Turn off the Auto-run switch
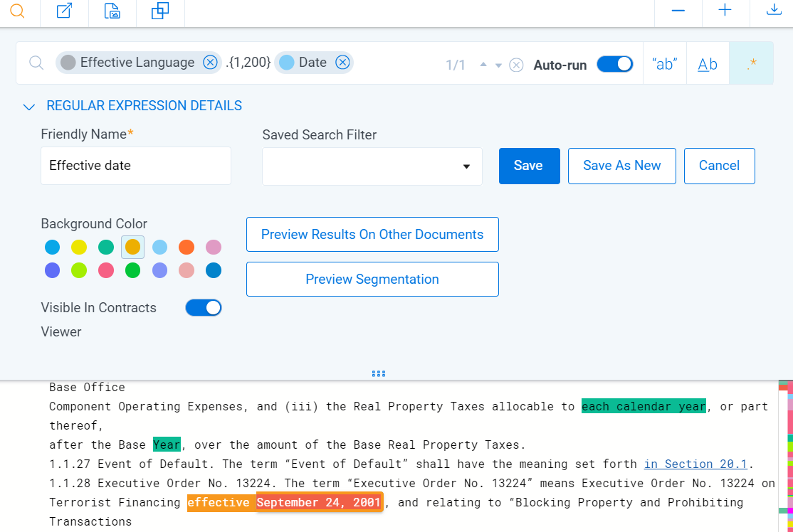This screenshot has width=793, height=532. click(x=615, y=64)
